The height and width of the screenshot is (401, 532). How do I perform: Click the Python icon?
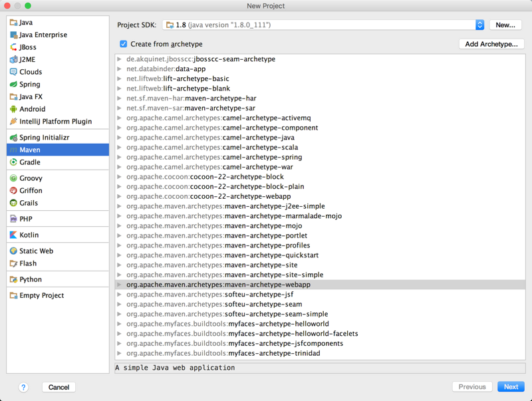pyautogui.click(x=13, y=279)
